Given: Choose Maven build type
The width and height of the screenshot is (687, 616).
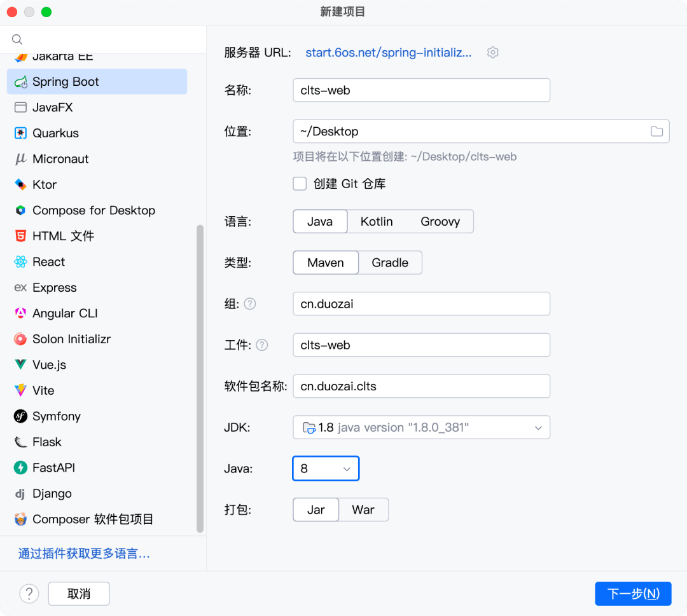Looking at the screenshot, I should (326, 263).
